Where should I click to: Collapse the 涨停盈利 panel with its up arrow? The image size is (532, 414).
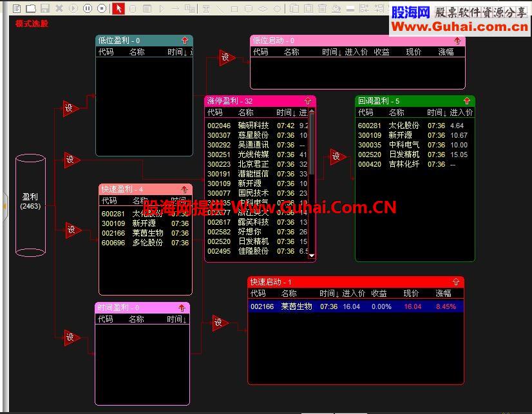pos(308,100)
